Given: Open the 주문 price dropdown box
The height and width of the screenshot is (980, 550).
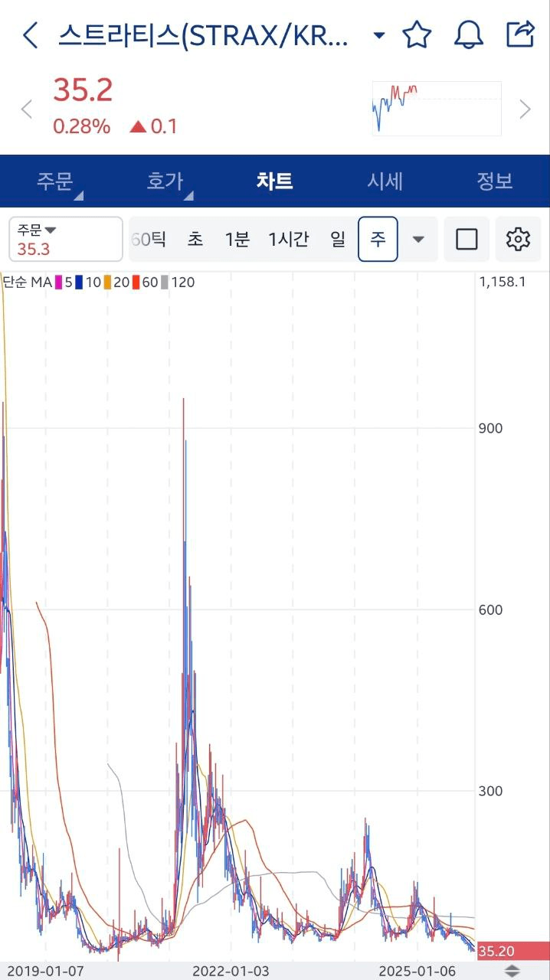Looking at the screenshot, I should (66, 239).
